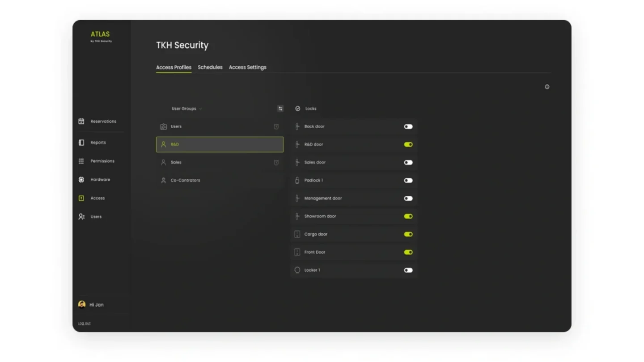The height and width of the screenshot is (362, 644).
Task: Enable Locker 1 toggle
Action: tap(408, 270)
